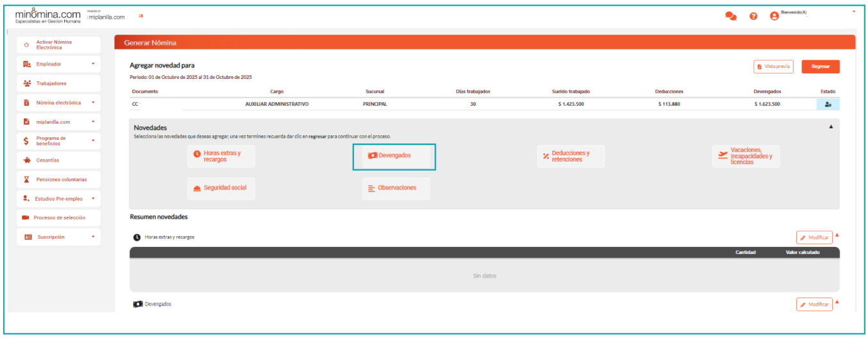Open the Observaciones novelty tile
The width and height of the screenshot is (868, 338).
point(396,189)
